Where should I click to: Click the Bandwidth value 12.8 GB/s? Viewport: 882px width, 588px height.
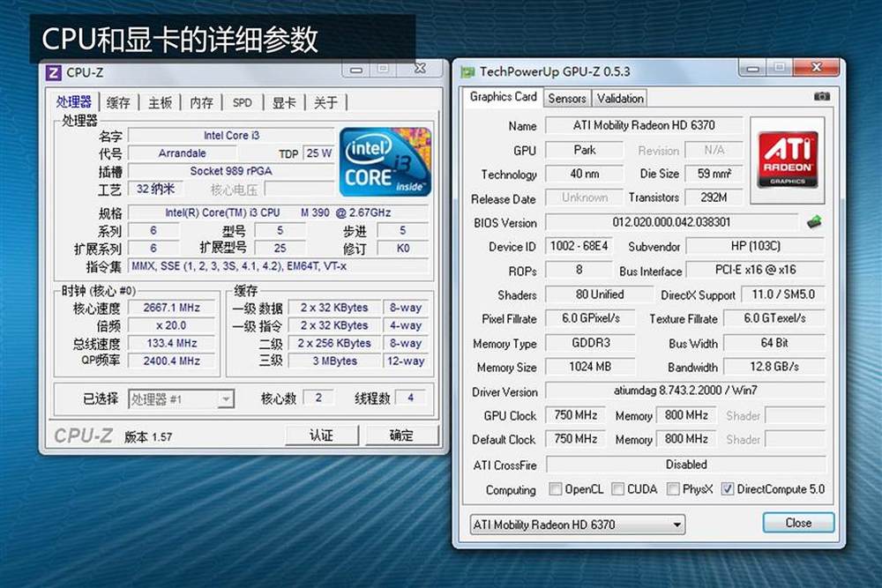pyautogui.click(x=774, y=367)
